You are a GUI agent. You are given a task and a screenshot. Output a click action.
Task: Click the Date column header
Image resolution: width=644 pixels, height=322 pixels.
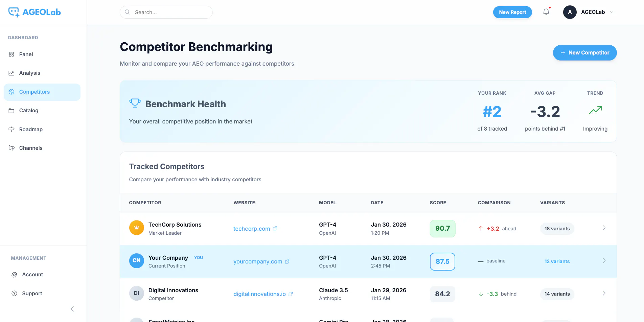(x=377, y=203)
